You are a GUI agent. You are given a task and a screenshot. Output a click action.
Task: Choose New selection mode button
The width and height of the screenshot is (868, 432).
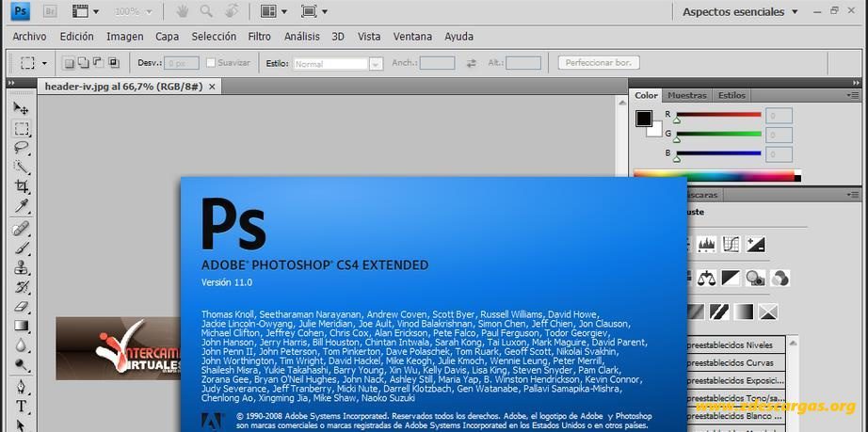pos(69,63)
